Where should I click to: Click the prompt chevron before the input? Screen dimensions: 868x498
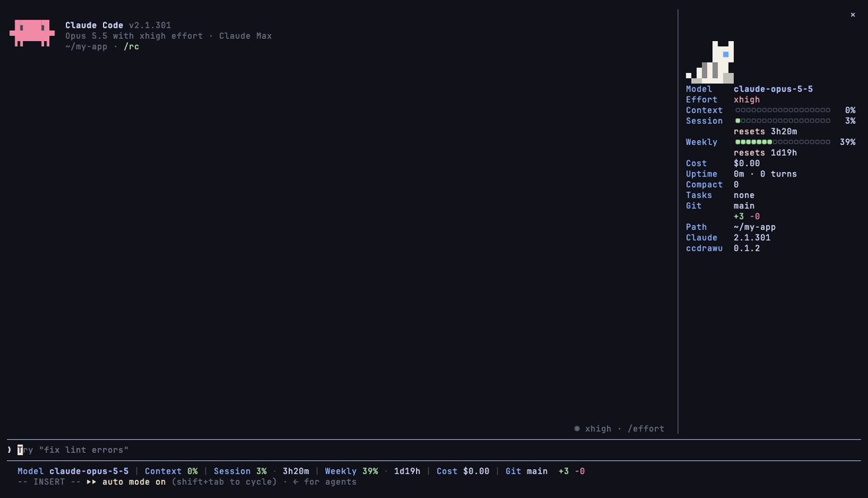(10, 450)
